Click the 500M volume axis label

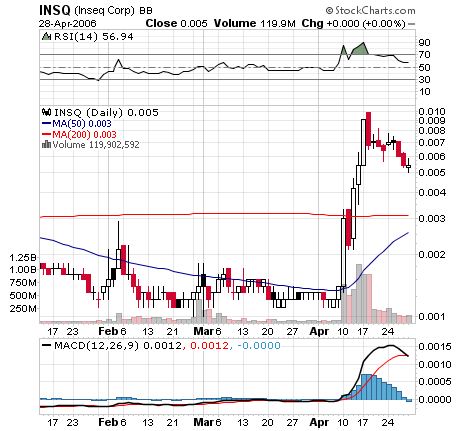(23, 296)
